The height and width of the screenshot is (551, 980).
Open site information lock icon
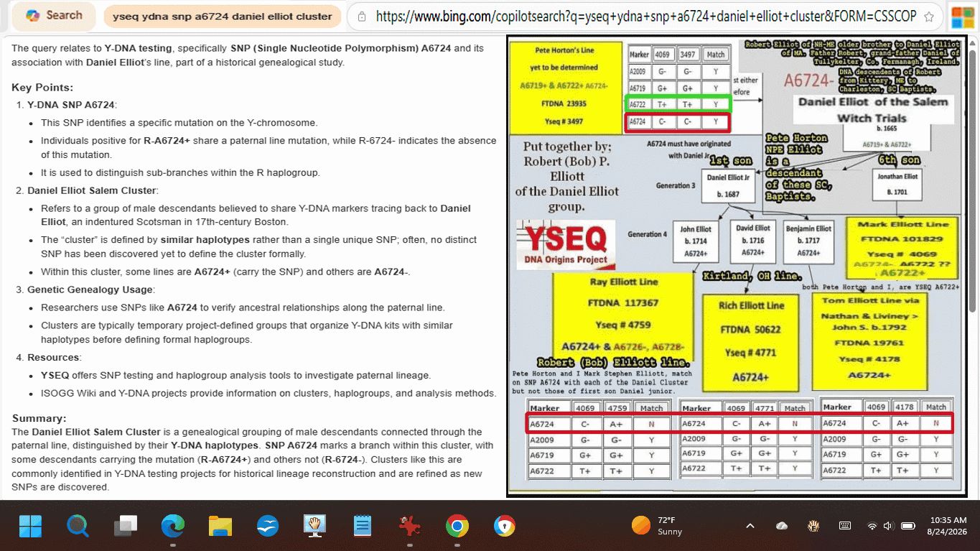[x=362, y=17]
